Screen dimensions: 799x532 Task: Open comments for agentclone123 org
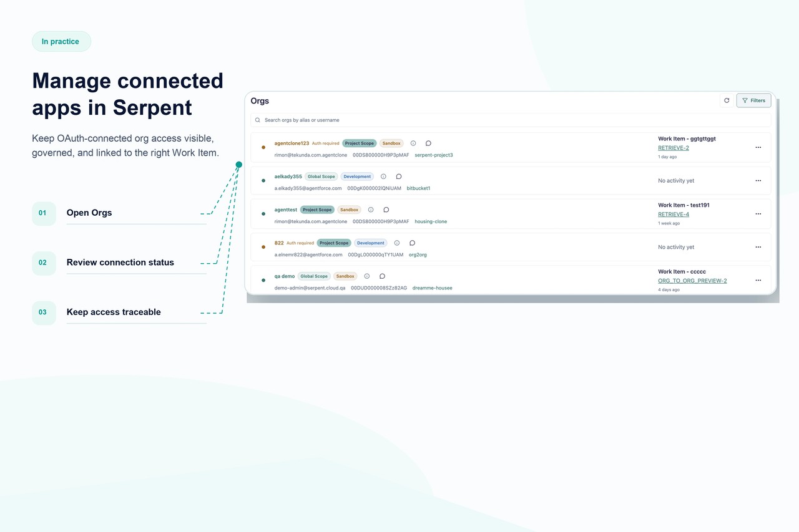[428, 143]
